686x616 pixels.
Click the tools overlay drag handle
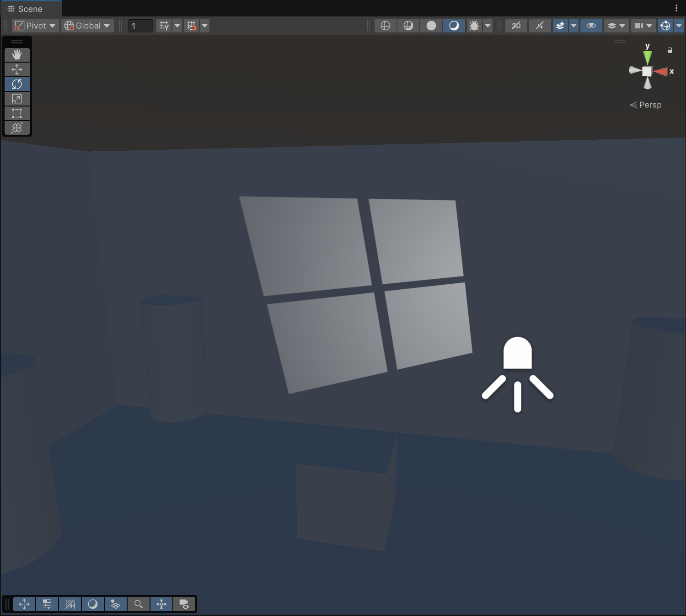[17, 42]
